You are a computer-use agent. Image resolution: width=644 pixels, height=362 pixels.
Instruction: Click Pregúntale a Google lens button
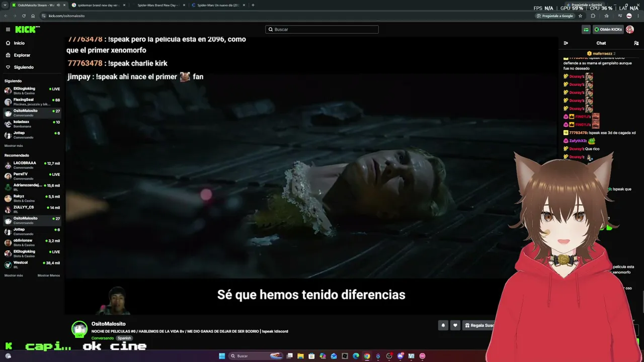[x=555, y=16]
